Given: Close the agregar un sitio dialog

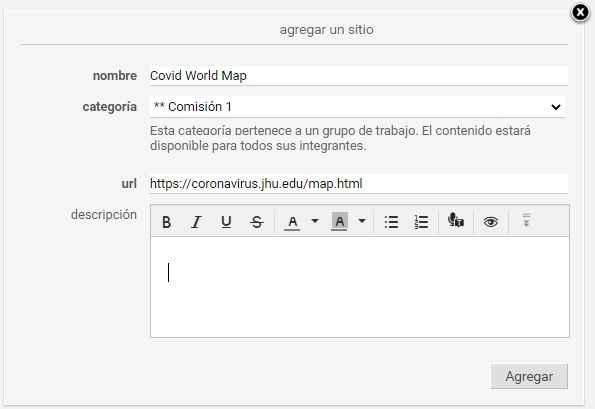Looking at the screenshot, I should [580, 13].
